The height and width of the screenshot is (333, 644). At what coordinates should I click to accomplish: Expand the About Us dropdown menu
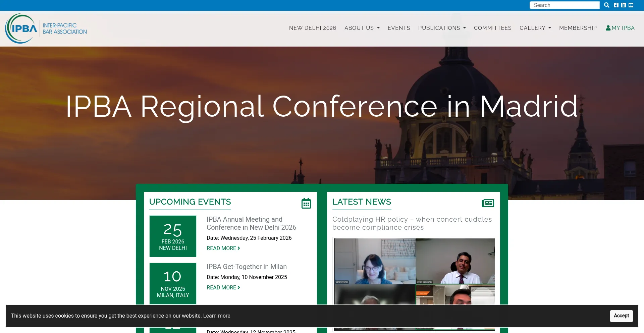point(362,28)
